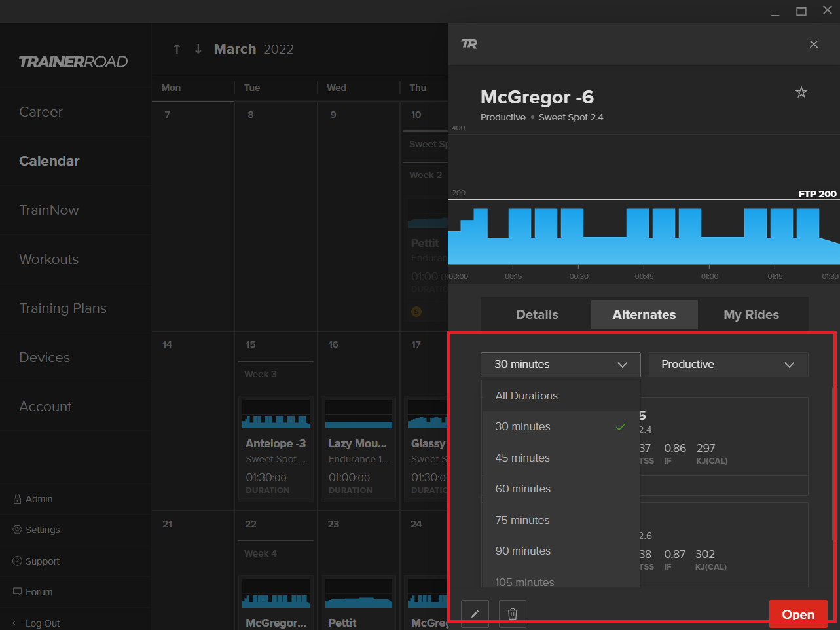Click the trash delete icon
Image resolution: width=840 pixels, height=630 pixels.
click(x=513, y=614)
